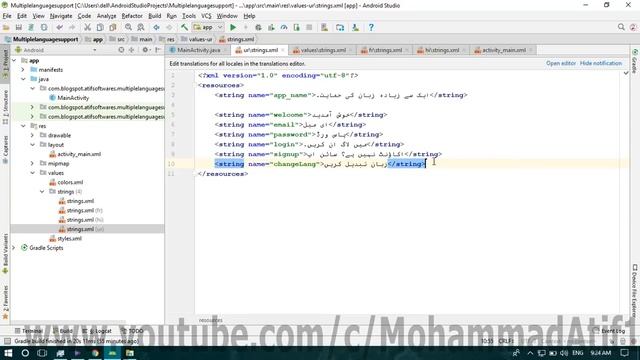Click the Android Profiler gauge icon

[x=284, y=27]
